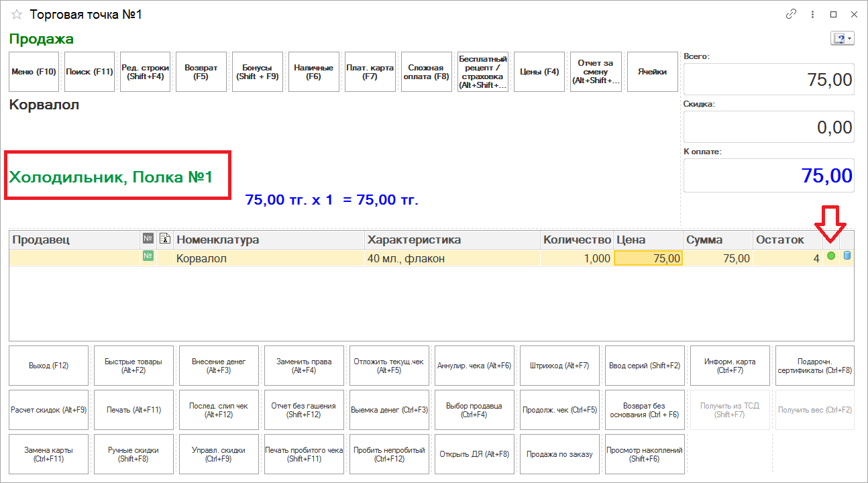Click the document icon column header
Image resolution: width=868 pixels, height=483 pixels.
point(164,239)
